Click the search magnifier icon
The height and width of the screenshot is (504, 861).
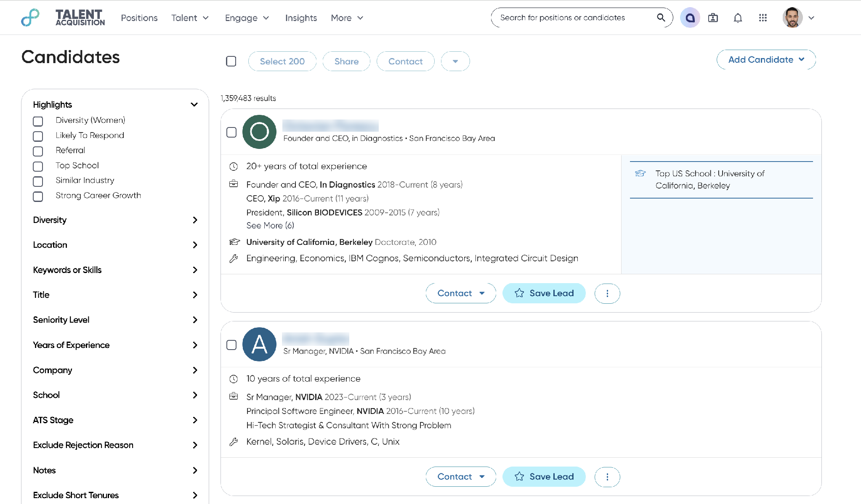click(661, 18)
